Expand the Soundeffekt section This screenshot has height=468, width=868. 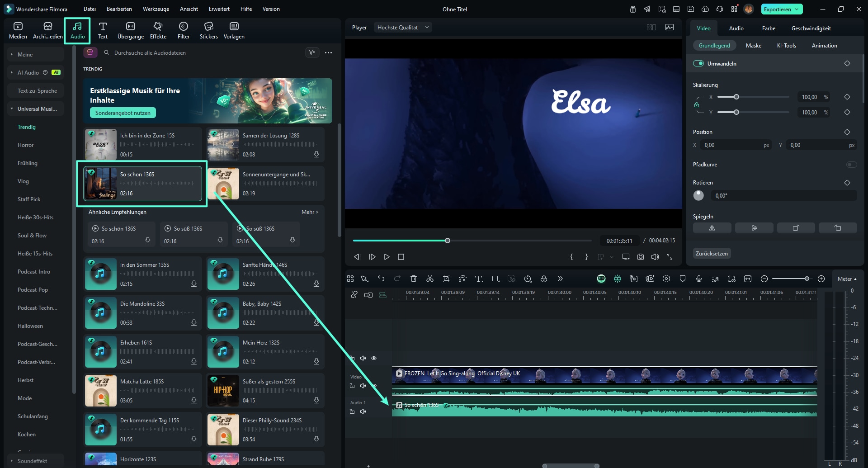pos(11,461)
